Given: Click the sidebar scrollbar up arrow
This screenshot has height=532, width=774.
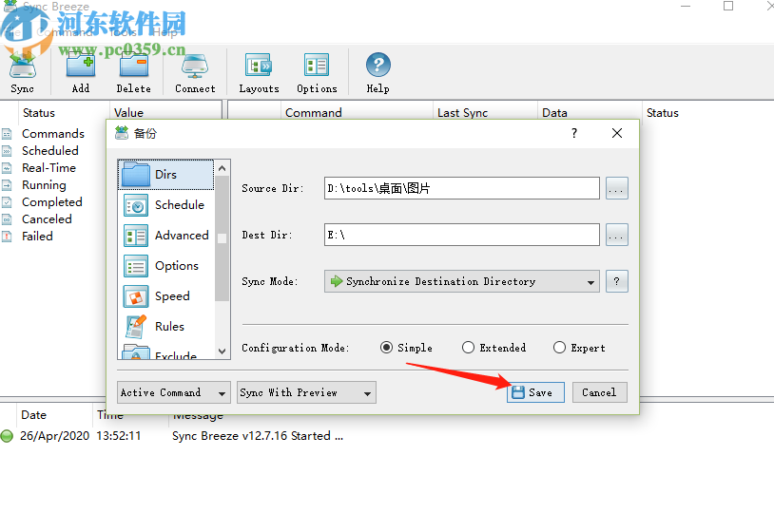Looking at the screenshot, I should point(223,168).
